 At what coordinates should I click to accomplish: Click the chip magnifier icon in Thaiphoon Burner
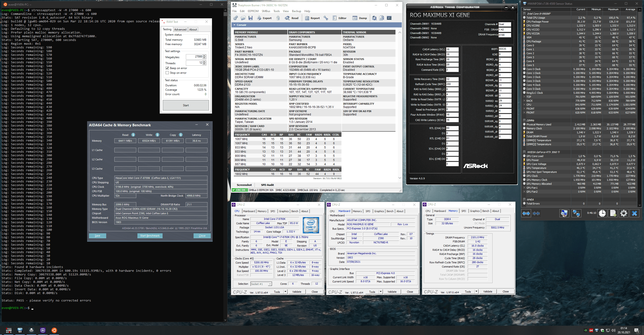coord(374,18)
